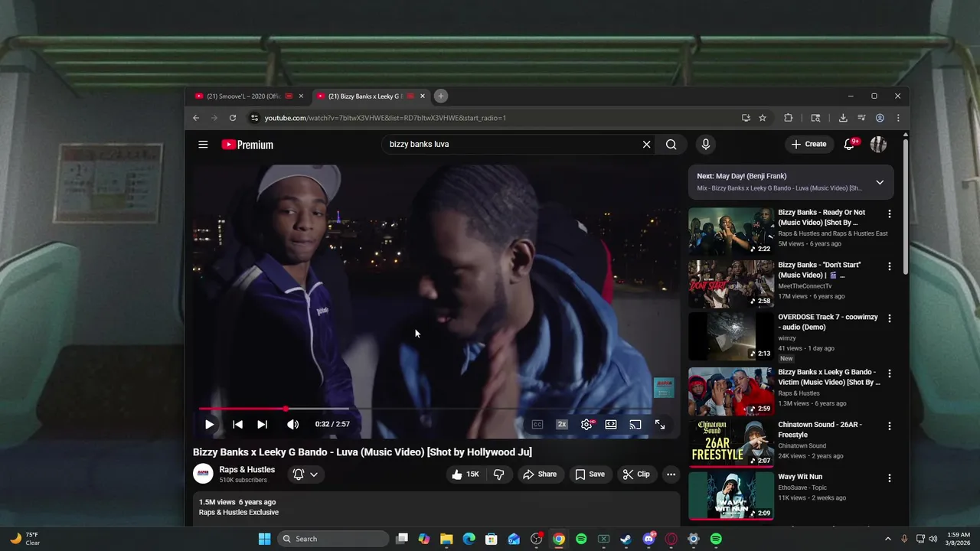Select the Bizzy Banks x Leeky G tab
Image resolution: width=980 pixels, height=551 pixels.
pos(364,96)
